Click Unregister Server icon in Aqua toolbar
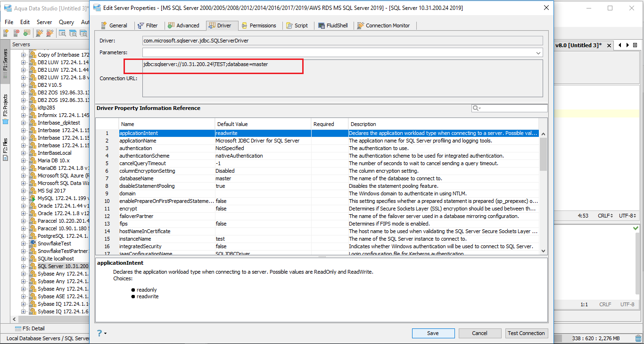 [16, 33]
